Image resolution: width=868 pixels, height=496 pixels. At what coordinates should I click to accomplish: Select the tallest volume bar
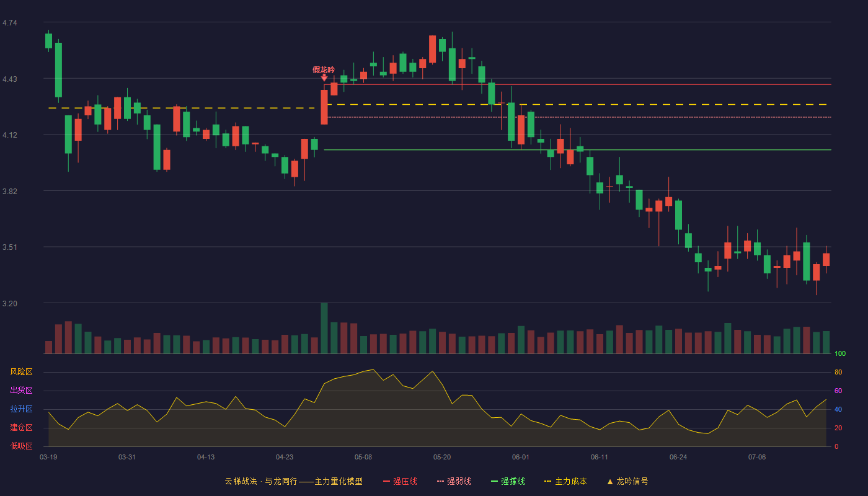click(324, 328)
